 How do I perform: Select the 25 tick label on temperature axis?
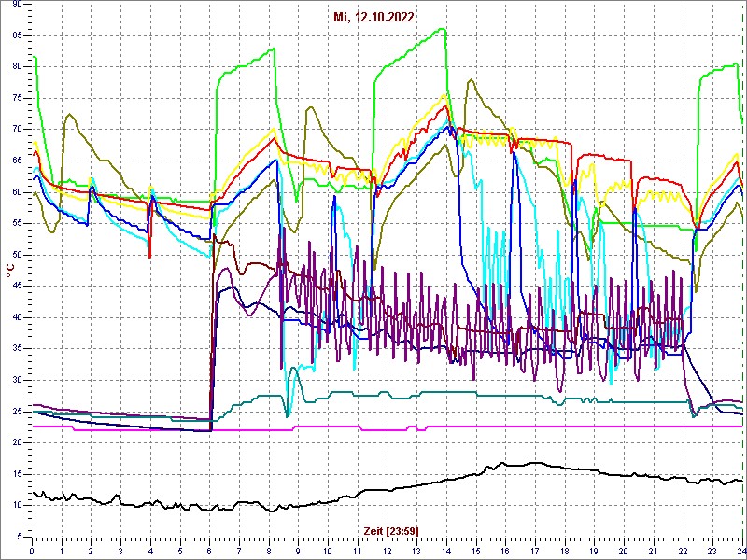coord(17,412)
